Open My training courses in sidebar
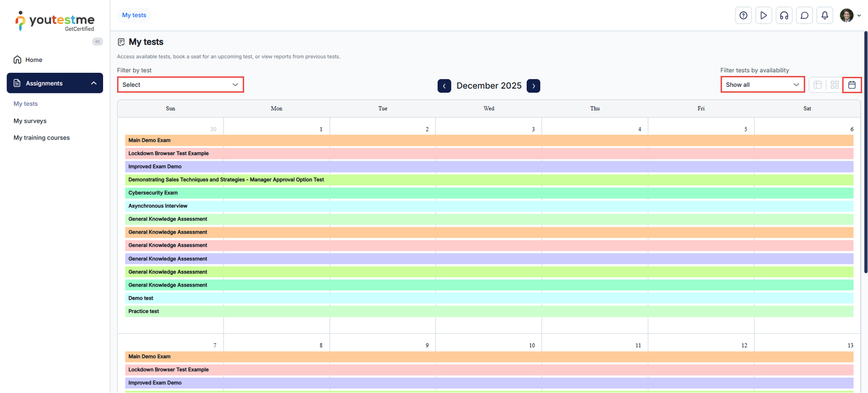This screenshot has height=393, width=868. pos(42,138)
